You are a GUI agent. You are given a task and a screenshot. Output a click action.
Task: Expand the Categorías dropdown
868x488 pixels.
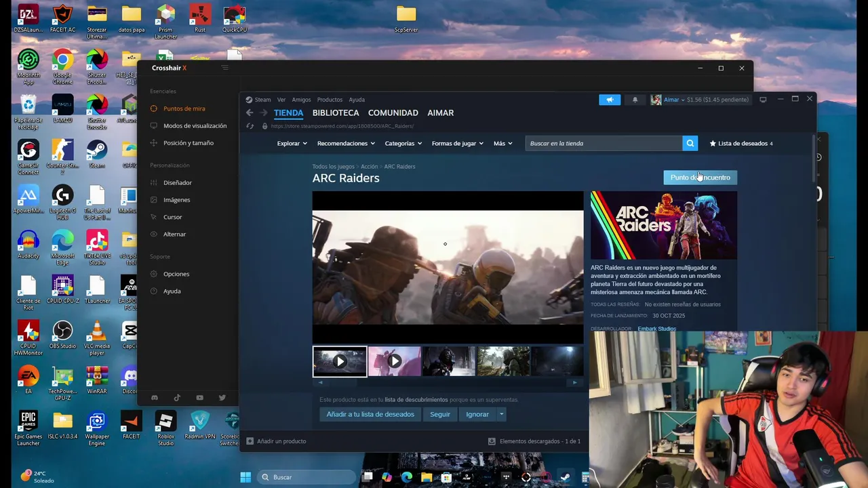coord(403,143)
